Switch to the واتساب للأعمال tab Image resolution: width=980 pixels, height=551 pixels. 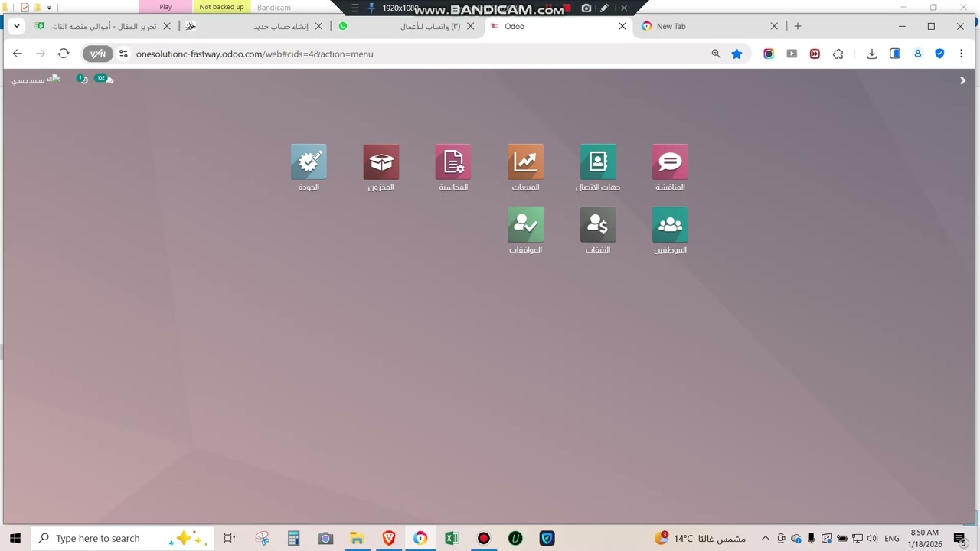(x=407, y=26)
